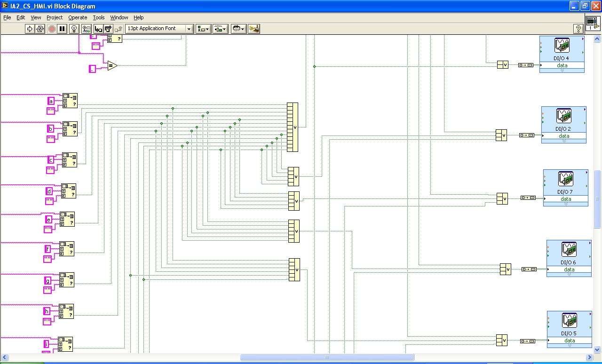Click the Step Over button

(x=108, y=29)
